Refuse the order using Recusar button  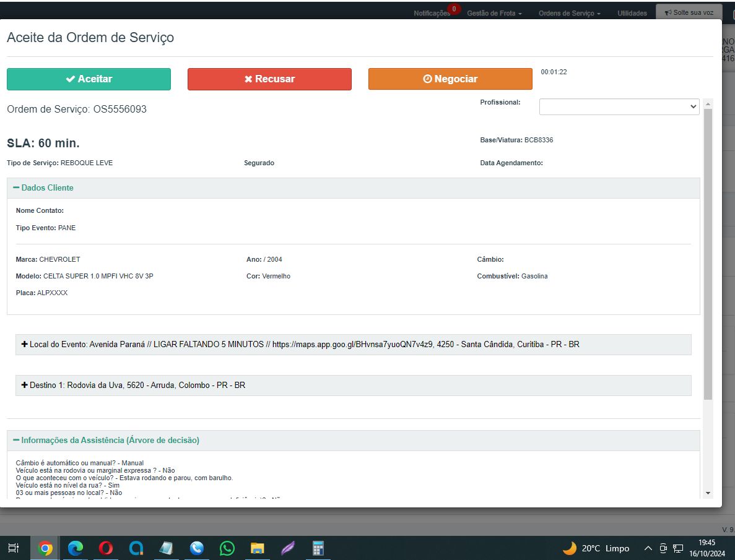pos(269,79)
